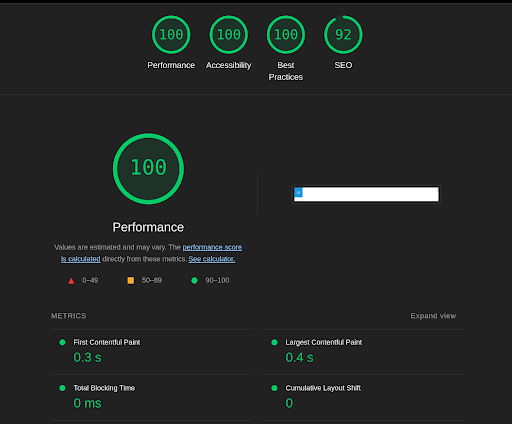
Task: Select the SEO label under the gauge
Action: pos(343,65)
